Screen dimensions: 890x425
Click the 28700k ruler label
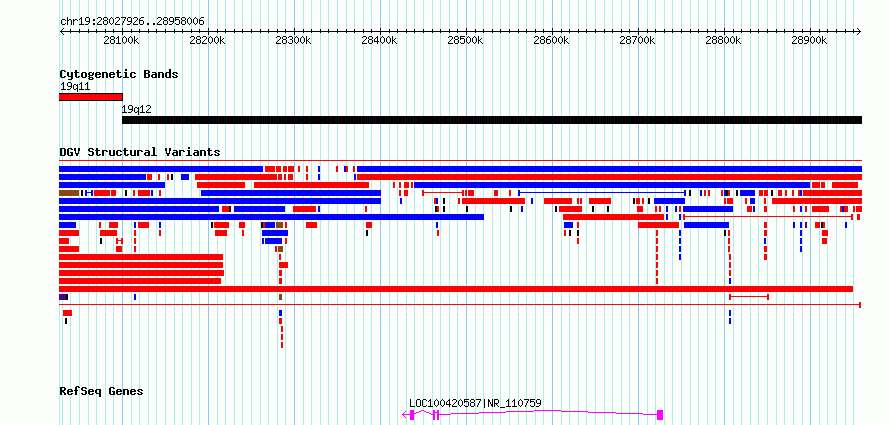637,41
